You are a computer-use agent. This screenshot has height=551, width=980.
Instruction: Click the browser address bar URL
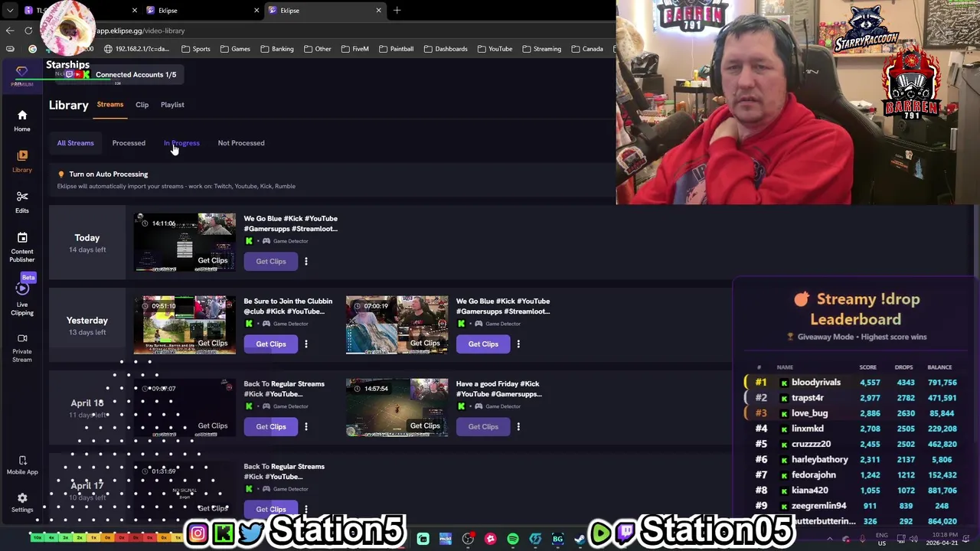[140, 31]
